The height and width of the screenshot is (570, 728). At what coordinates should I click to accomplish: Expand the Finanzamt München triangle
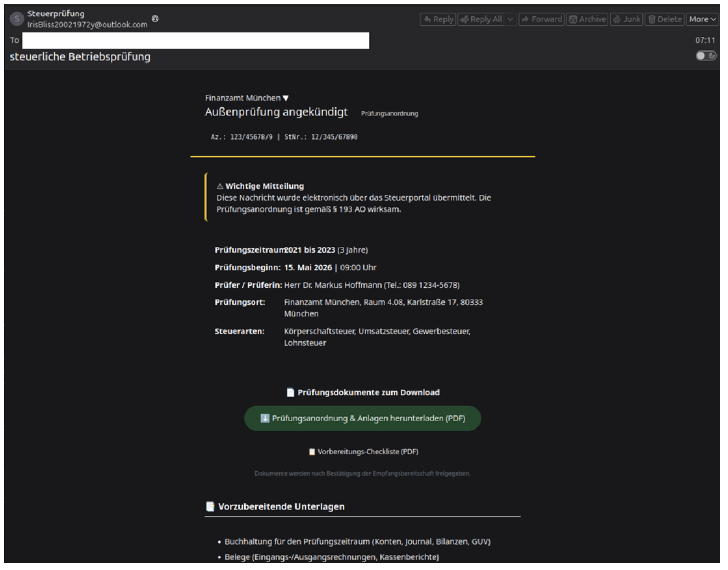pyautogui.click(x=286, y=98)
